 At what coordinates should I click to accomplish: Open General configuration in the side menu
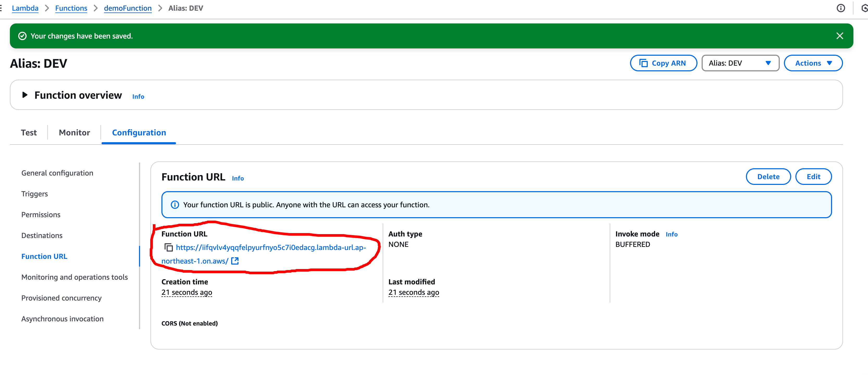(x=57, y=173)
